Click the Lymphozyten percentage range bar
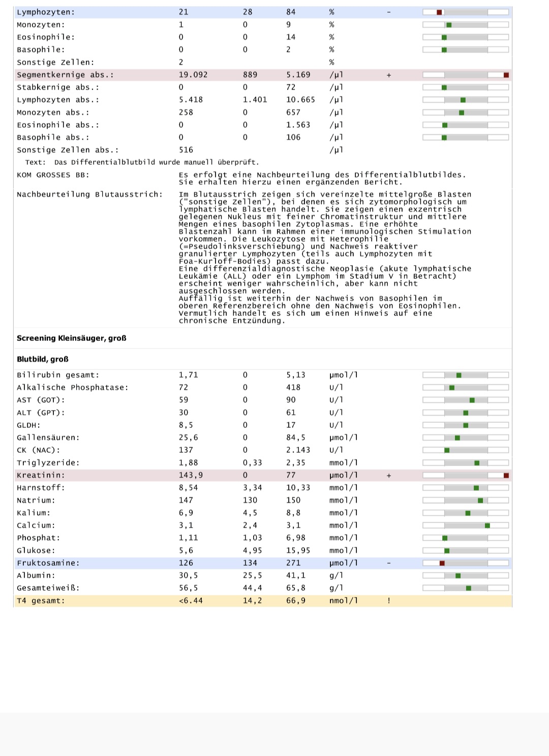This screenshot has width=549, height=756. click(466, 12)
